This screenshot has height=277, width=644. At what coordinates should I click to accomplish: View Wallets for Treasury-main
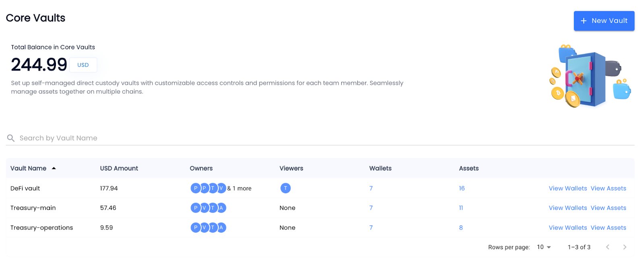568,208
